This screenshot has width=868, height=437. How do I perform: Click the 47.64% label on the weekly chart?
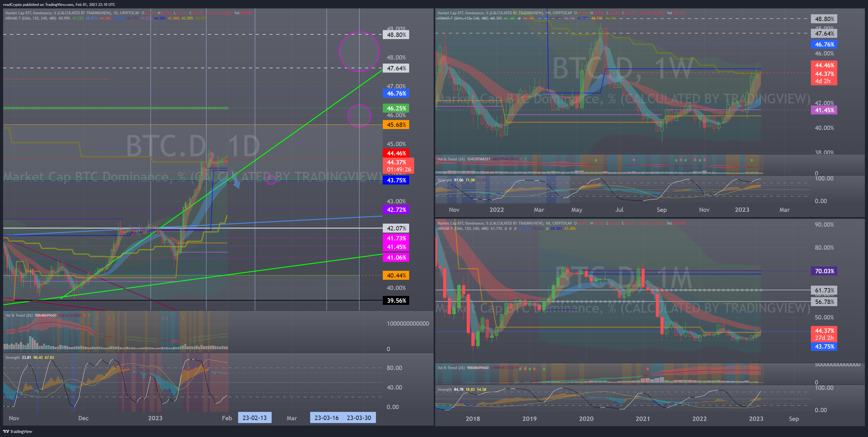click(824, 33)
